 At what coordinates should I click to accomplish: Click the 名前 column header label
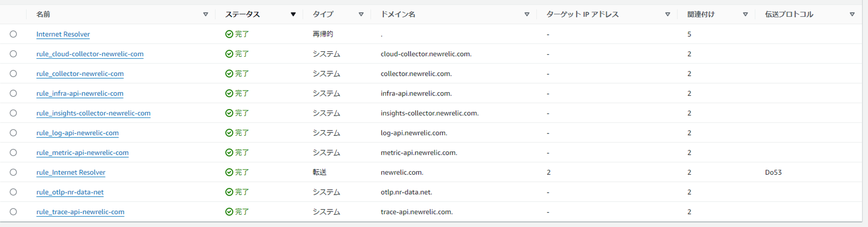pos(43,14)
